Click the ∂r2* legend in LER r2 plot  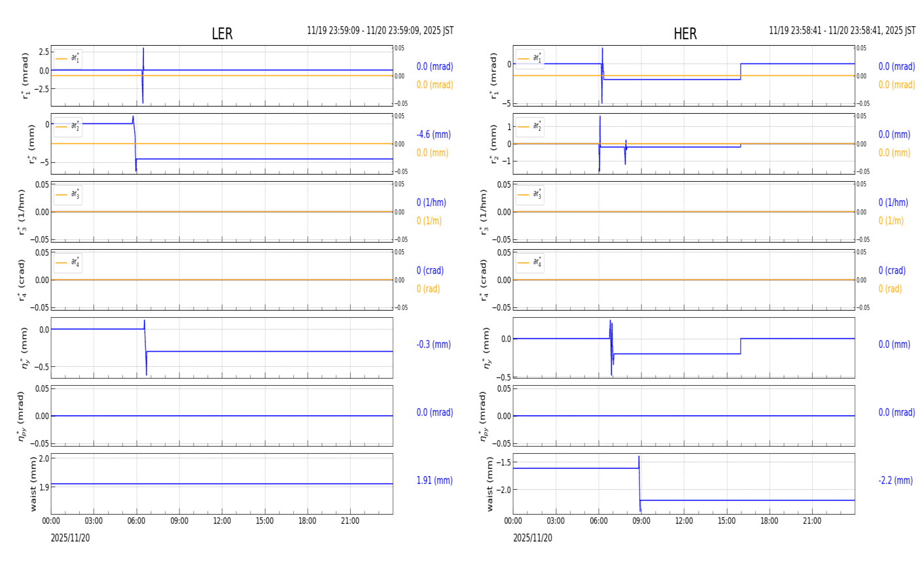(x=68, y=126)
